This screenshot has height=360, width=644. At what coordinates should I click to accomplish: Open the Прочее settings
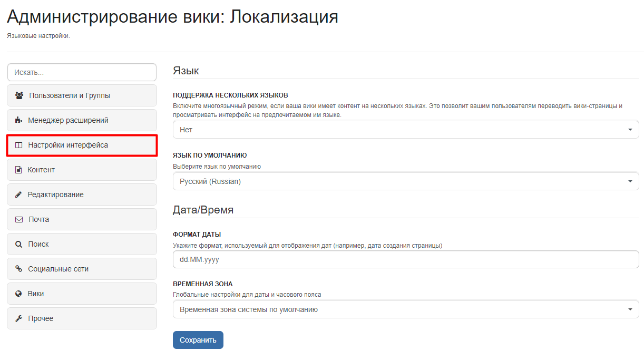point(82,318)
